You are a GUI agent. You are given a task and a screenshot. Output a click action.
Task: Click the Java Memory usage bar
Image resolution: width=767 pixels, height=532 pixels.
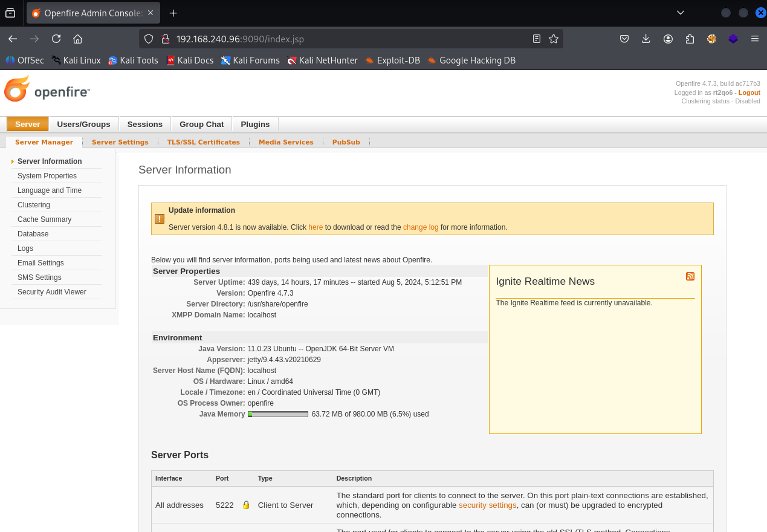[x=278, y=414]
